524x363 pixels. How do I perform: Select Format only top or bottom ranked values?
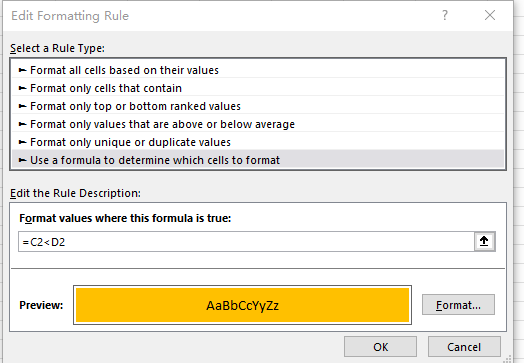tap(258, 106)
